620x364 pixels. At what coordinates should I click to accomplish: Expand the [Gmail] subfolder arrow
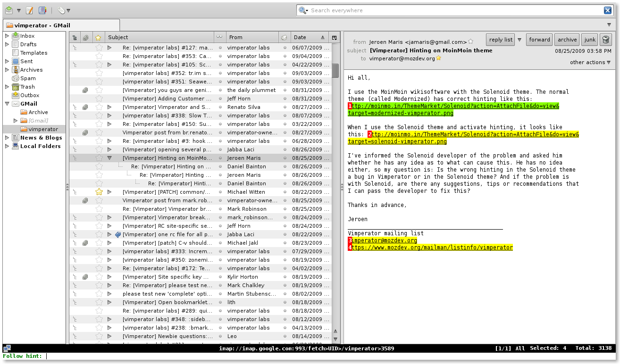[x=15, y=121]
